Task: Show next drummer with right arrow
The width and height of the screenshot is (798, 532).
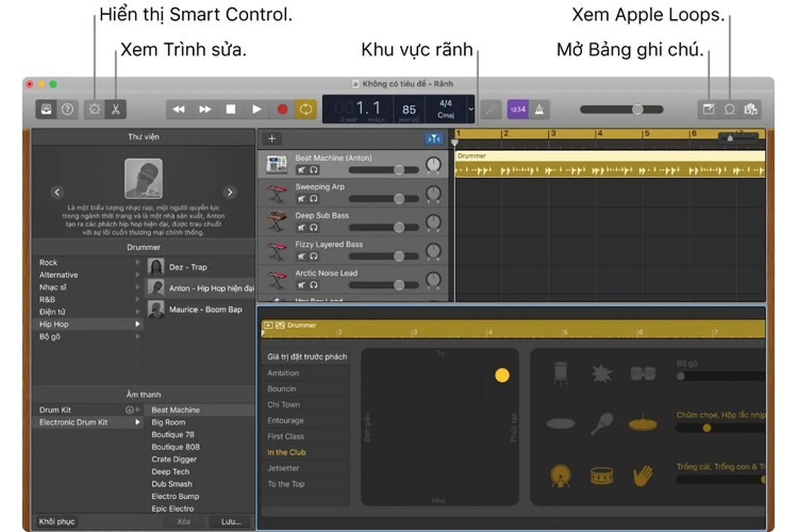Action: coord(230,192)
